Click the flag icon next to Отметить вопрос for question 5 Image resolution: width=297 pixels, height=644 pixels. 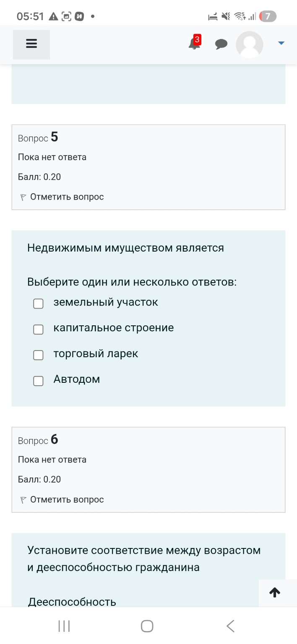(x=23, y=196)
